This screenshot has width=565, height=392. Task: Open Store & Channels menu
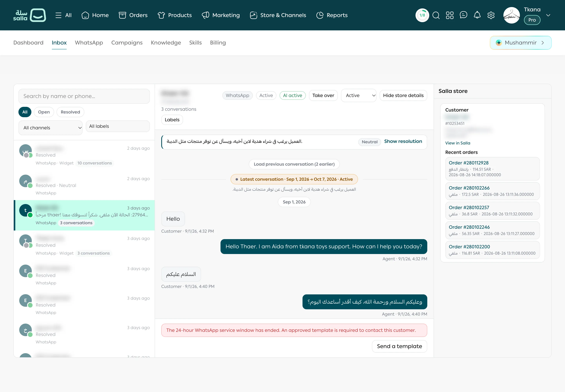click(278, 15)
